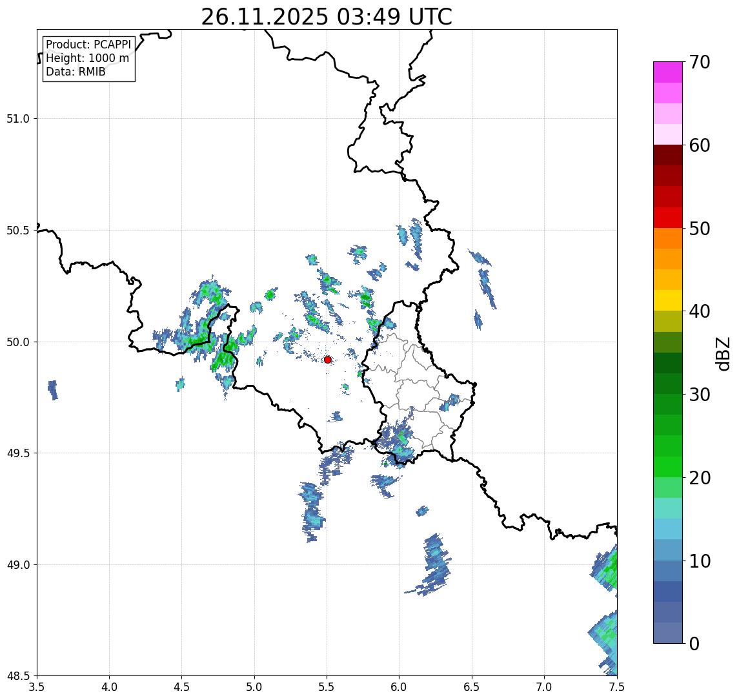
Task: Click the colorbar tick label 60
Action: click(699, 145)
